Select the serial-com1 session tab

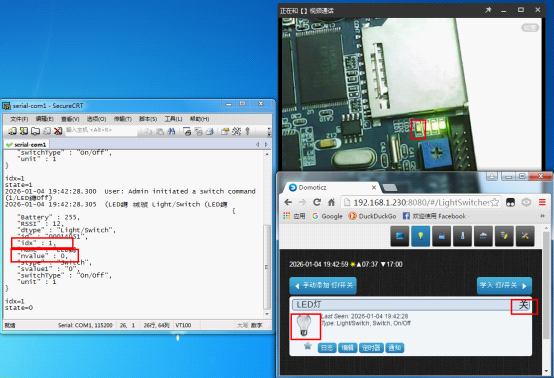pyautogui.click(x=26, y=144)
